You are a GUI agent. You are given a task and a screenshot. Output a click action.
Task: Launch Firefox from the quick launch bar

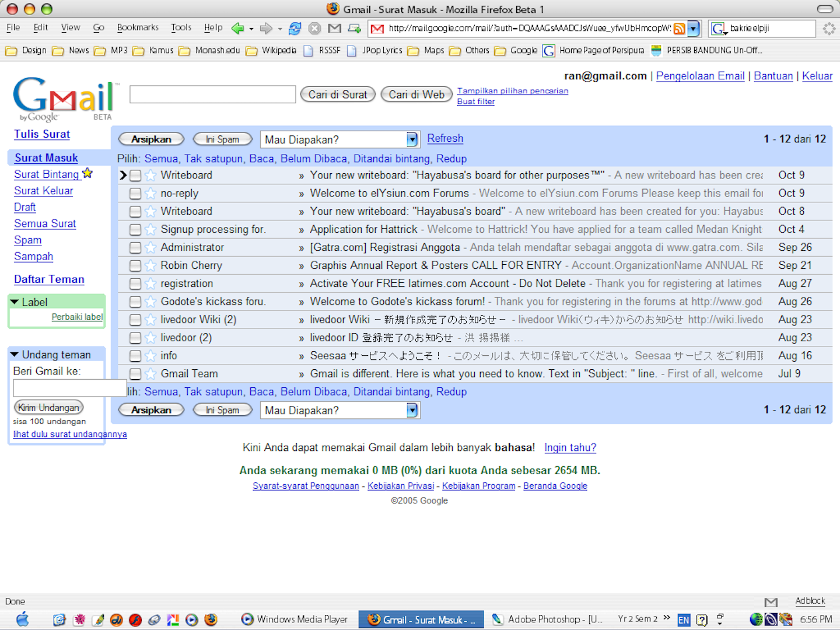[x=211, y=619]
